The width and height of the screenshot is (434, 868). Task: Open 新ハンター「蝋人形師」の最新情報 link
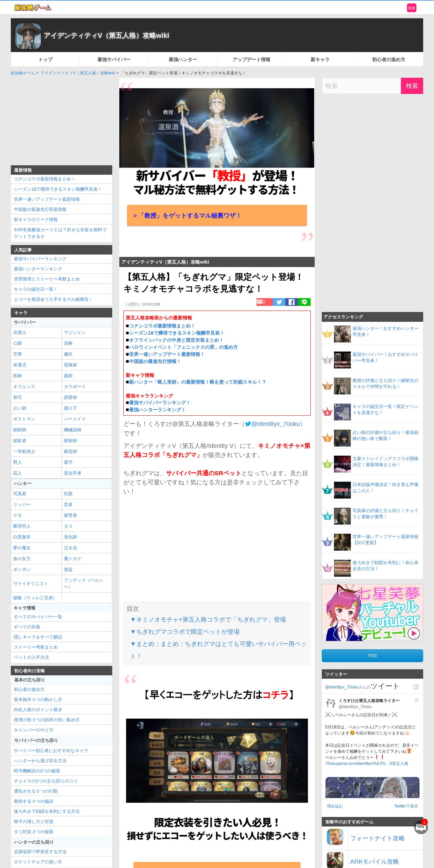coord(198,382)
